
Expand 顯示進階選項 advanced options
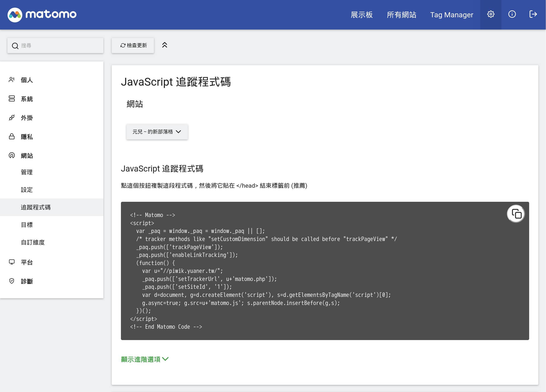click(x=145, y=359)
